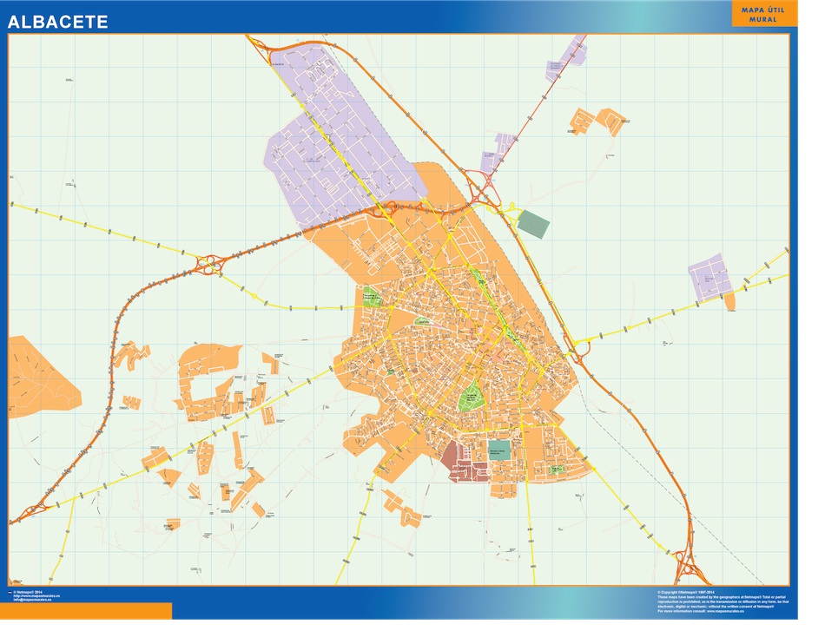The width and height of the screenshot is (825, 644).
Task: Select the blue header bar at the top
Action: (x=412, y=15)
